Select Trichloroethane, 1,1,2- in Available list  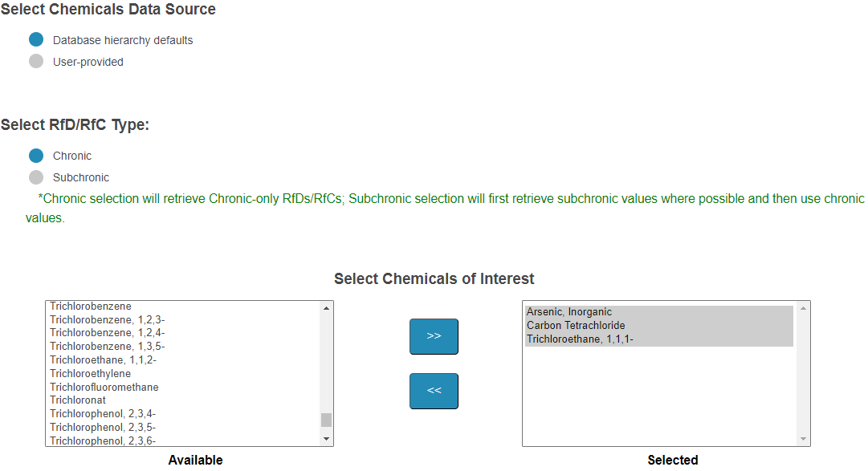coord(103,359)
